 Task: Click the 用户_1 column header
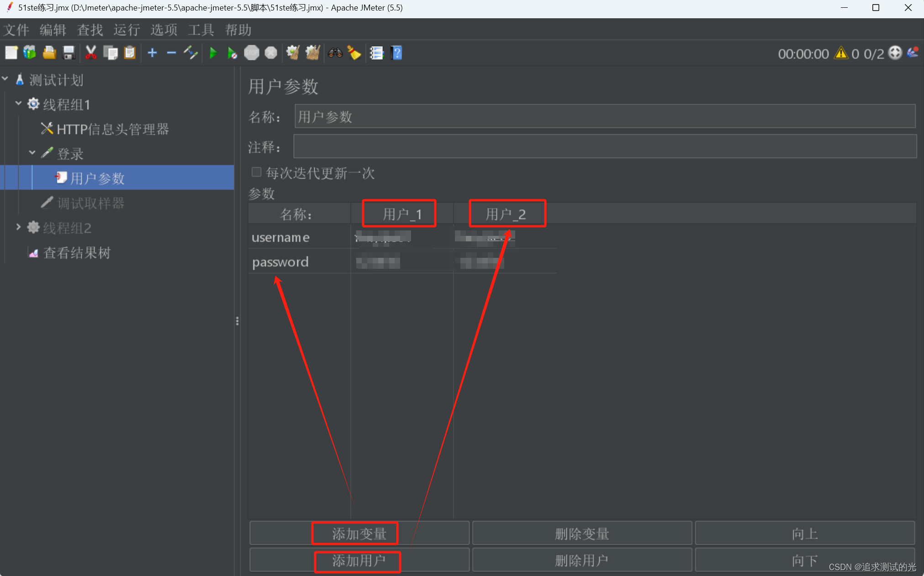(402, 213)
